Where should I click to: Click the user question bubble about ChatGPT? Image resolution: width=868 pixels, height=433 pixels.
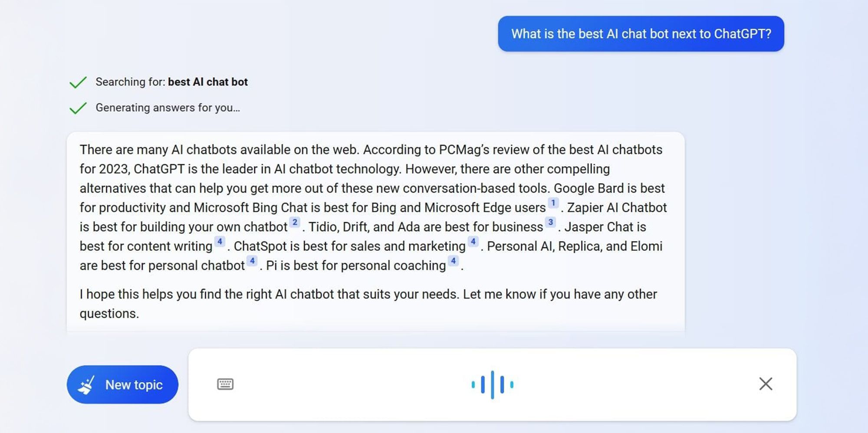[x=641, y=34]
